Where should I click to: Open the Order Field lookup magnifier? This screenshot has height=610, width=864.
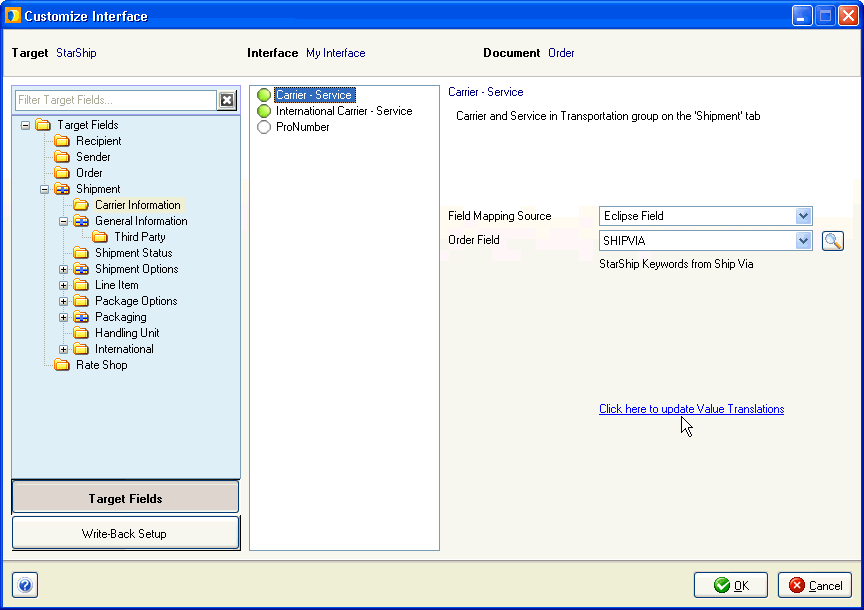coord(833,241)
